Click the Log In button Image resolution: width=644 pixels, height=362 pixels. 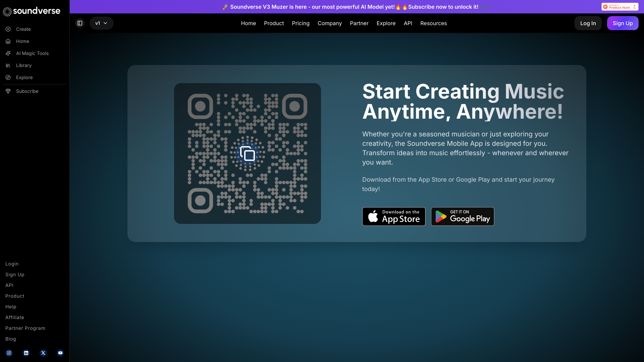[x=588, y=23]
